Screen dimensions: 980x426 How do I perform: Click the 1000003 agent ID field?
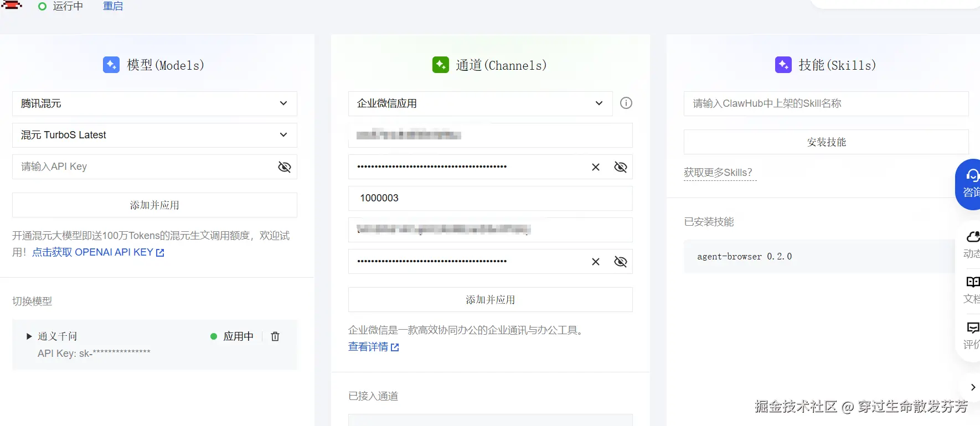coord(491,198)
